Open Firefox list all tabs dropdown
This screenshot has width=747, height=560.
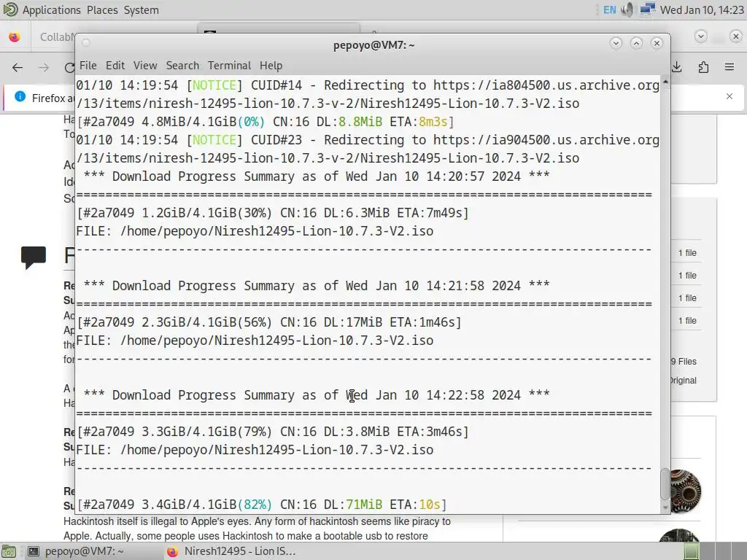click(x=701, y=36)
